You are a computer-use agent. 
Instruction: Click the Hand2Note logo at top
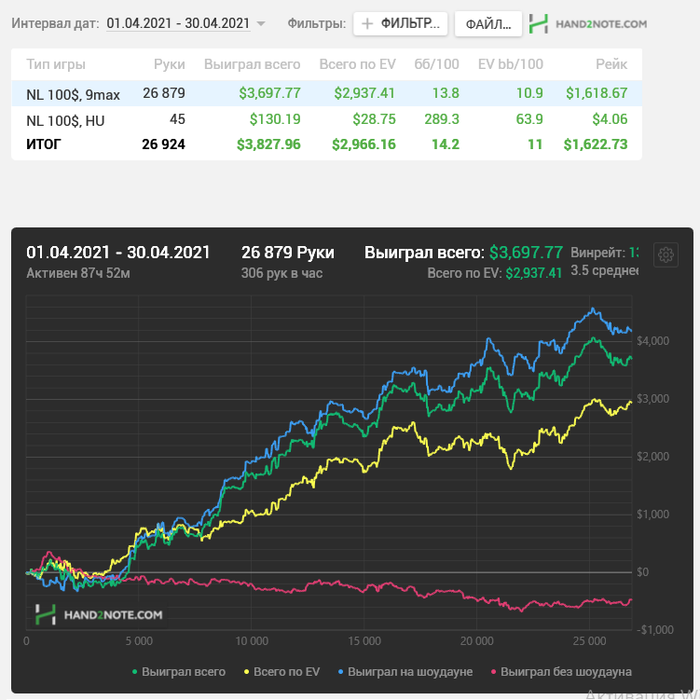(588, 24)
